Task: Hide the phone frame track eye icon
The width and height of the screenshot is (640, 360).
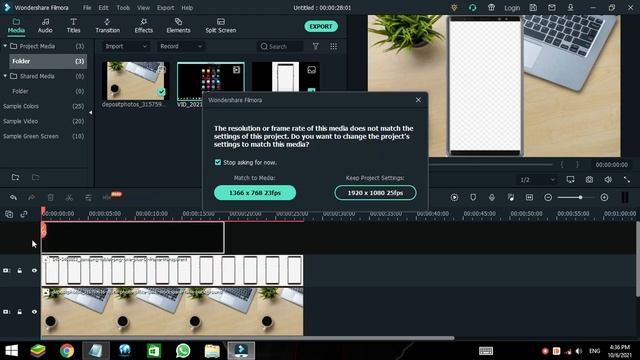Action: (34, 271)
